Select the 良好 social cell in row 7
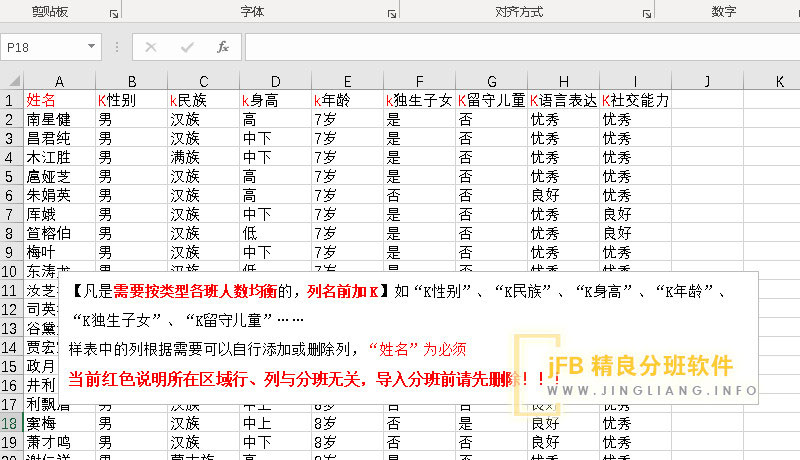 coord(635,214)
